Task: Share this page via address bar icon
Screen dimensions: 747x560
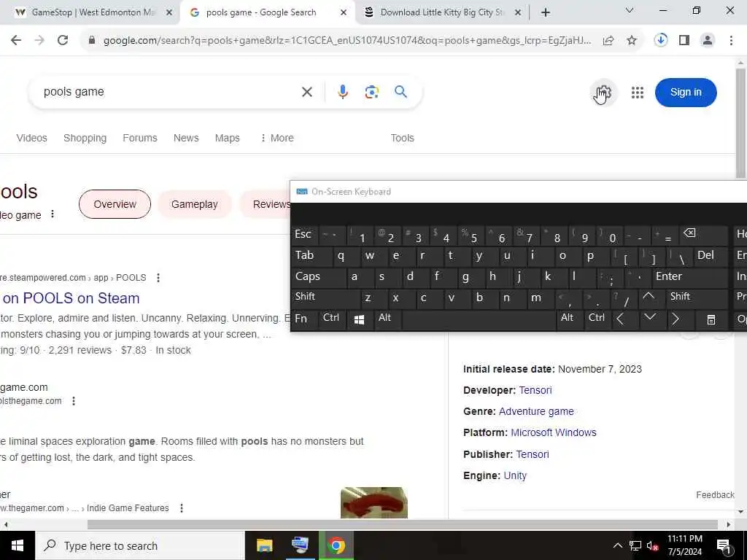Action: (608, 41)
